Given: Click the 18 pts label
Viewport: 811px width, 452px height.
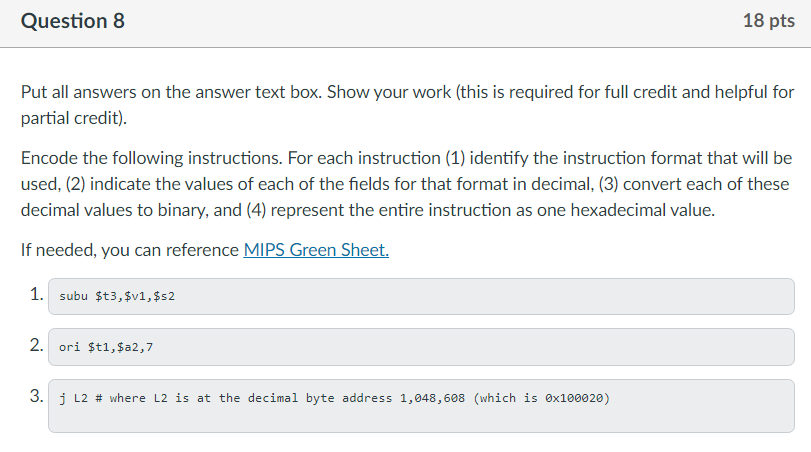Looking at the screenshot, I should tap(769, 21).
